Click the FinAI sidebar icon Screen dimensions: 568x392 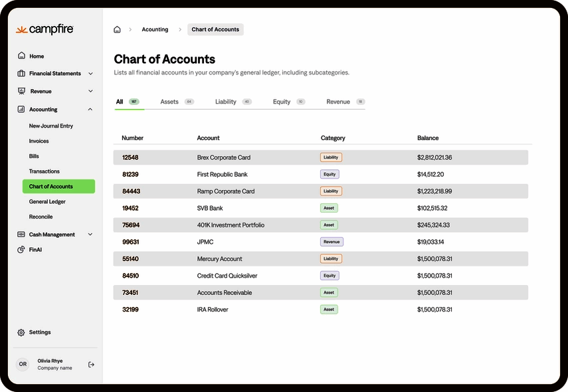pyautogui.click(x=21, y=249)
